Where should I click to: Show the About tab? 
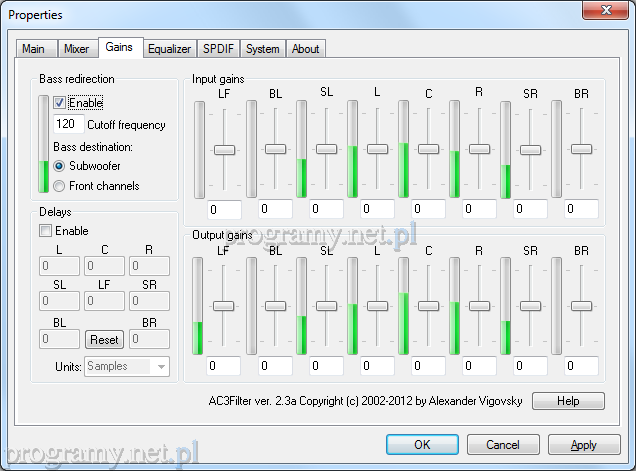305,48
